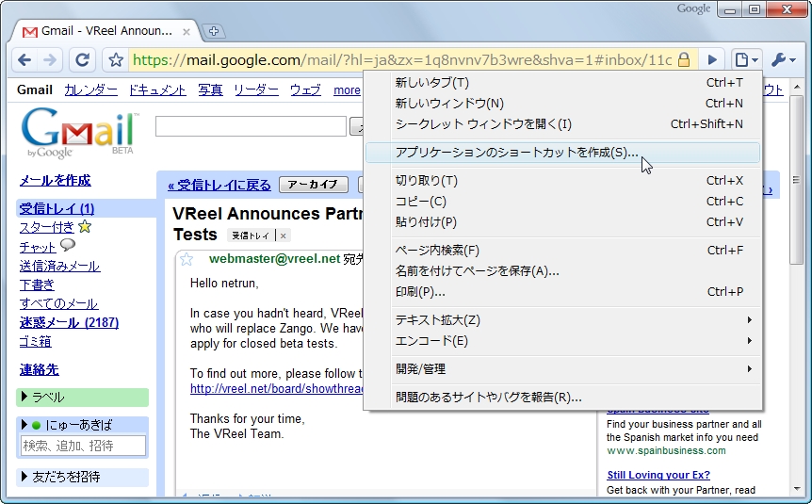Click the browser forward arrow button
The width and height of the screenshot is (812, 504).
coord(50,60)
